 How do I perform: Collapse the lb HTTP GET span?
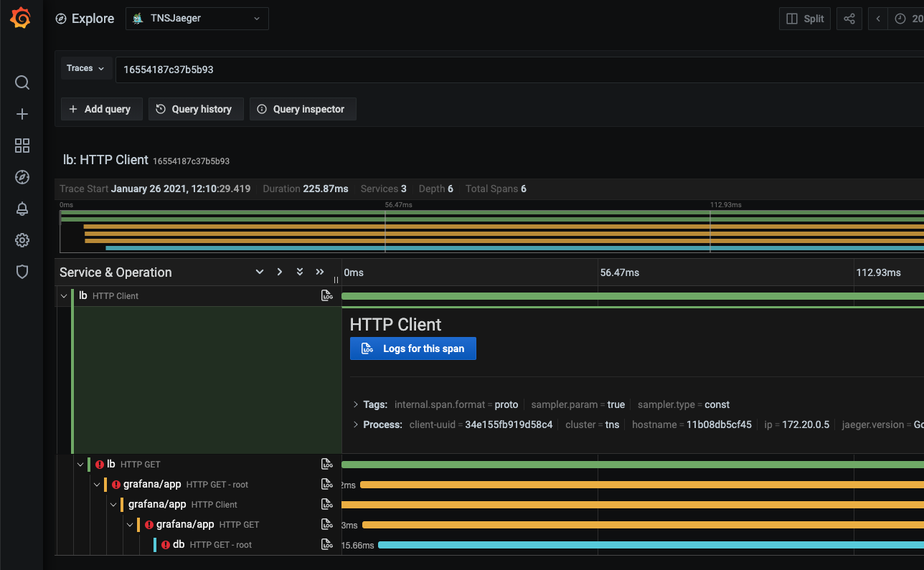(80, 465)
